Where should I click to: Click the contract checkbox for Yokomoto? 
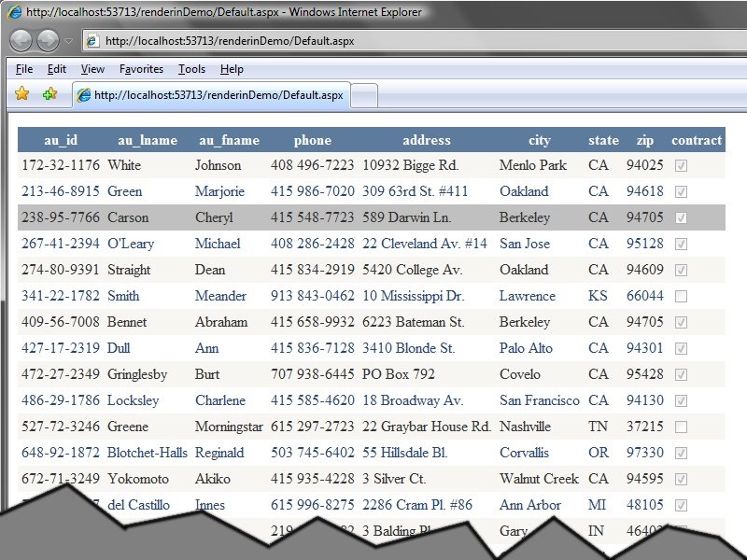pos(682,479)
